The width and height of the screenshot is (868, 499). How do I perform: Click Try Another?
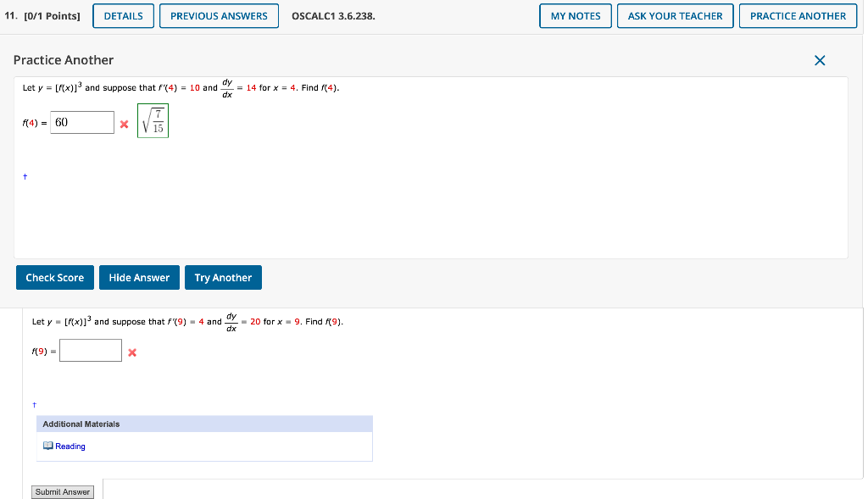(223, 277)
